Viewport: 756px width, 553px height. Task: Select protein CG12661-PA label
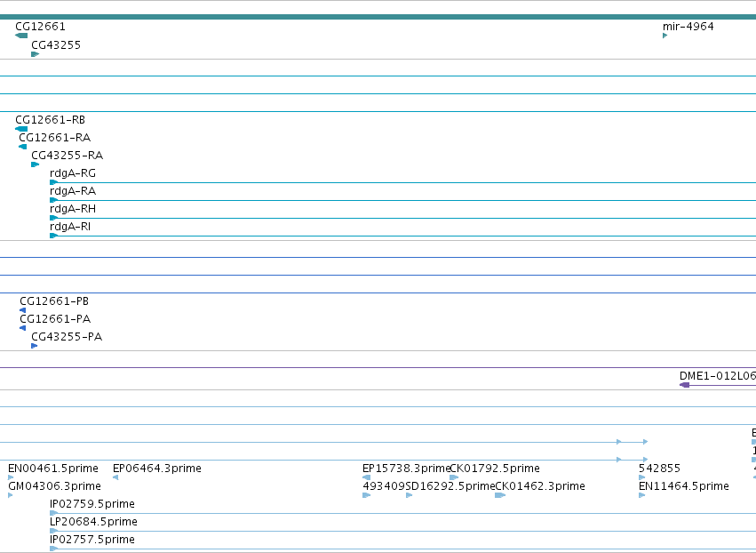tap(55, 319)
